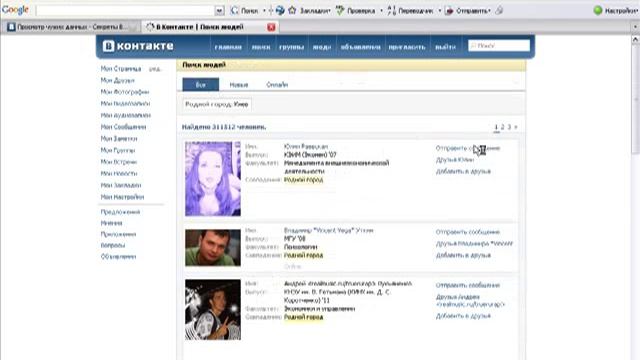The width and height of the screenshot is (640, 360).
Task: Open the Google toolbar search history dropdown
Action: 219,11
